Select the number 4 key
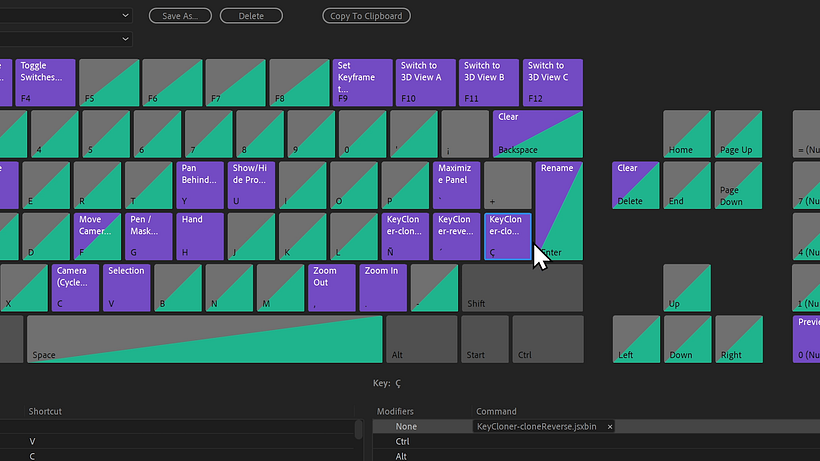Viewport: 820px width, 461px height. [x=55, y=134]
